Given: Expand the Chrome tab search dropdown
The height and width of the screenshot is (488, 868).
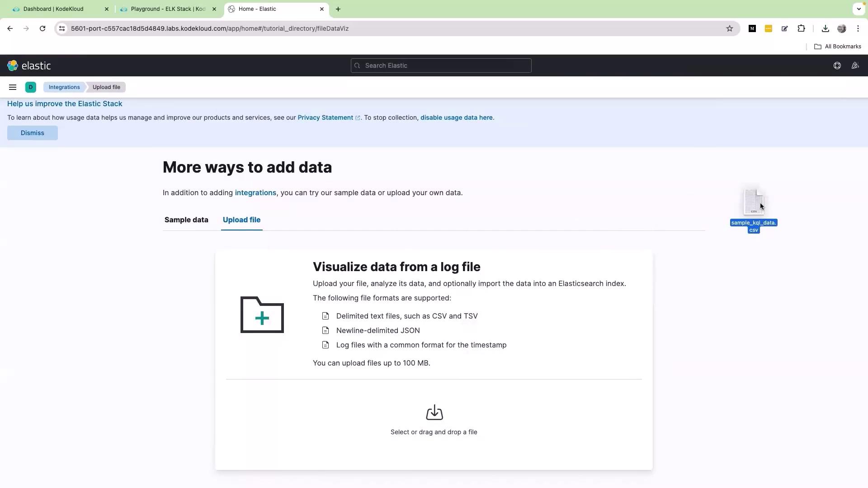Looking at the screenshot, I should point(859,9).
